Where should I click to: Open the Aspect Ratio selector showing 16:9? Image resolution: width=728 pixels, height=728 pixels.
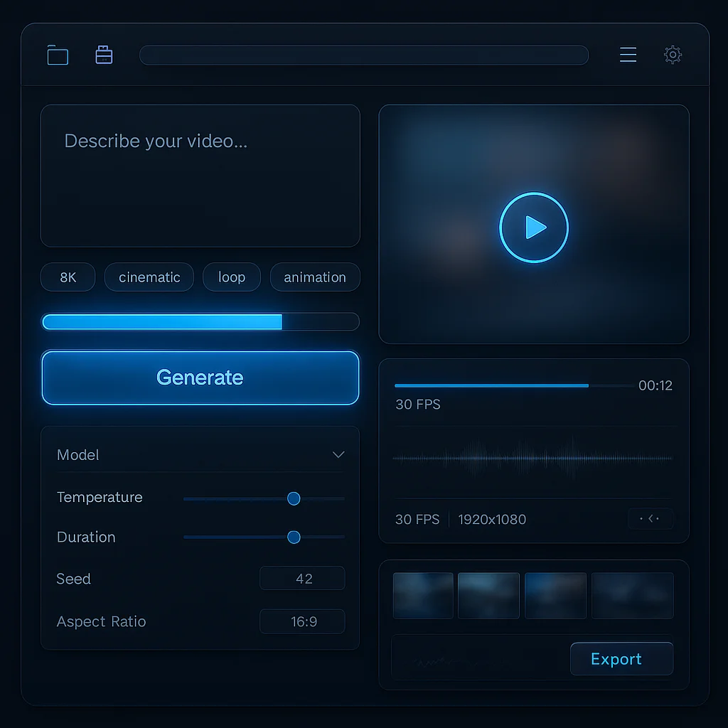302,621
